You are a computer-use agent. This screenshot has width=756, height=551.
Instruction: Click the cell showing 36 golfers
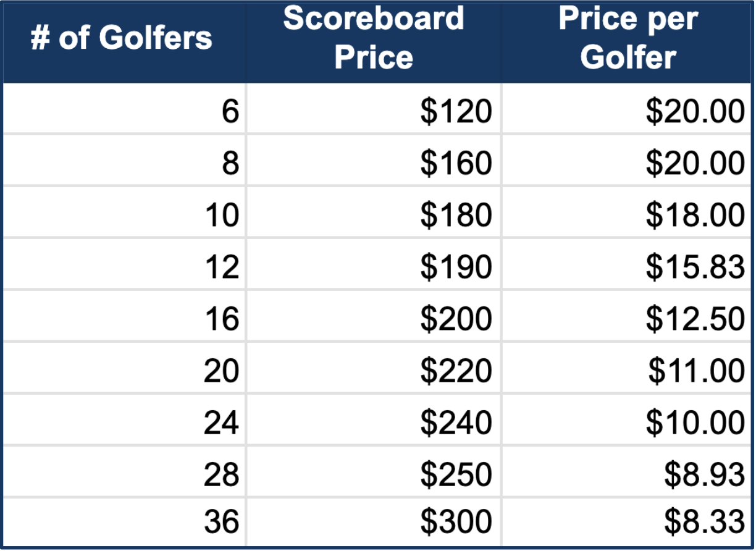pyautogui.click(x=221, y=522)
